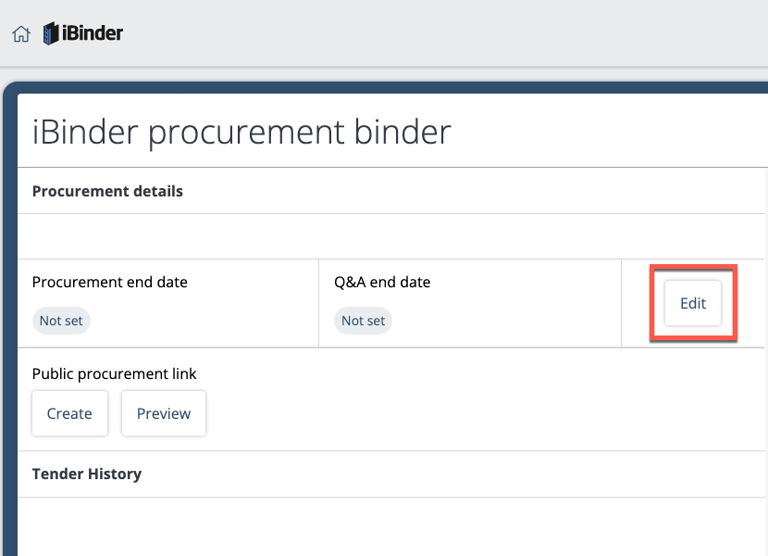
Task: Click the blank top navigation bar area
Action: 450,34
